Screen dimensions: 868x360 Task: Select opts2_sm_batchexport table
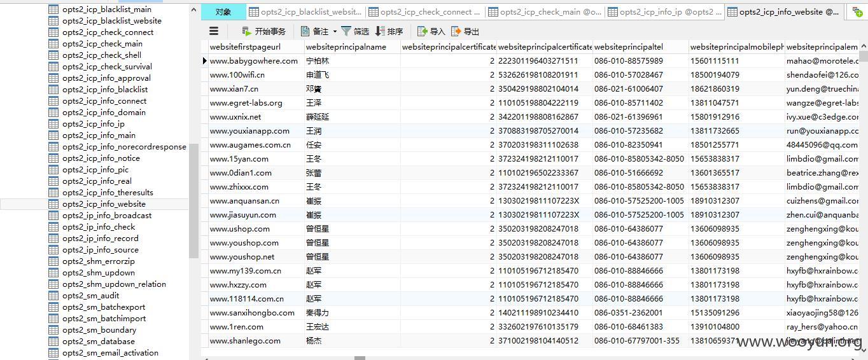(x=104, y=307)
